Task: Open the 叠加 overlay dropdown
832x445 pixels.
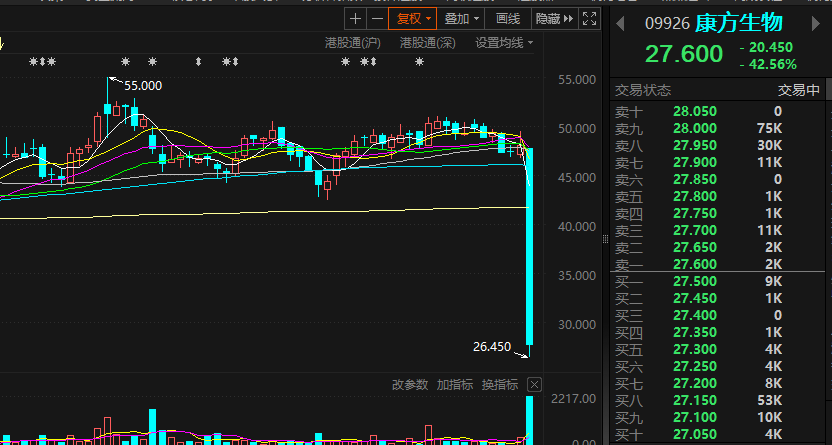Action: [x=461, y=19]
